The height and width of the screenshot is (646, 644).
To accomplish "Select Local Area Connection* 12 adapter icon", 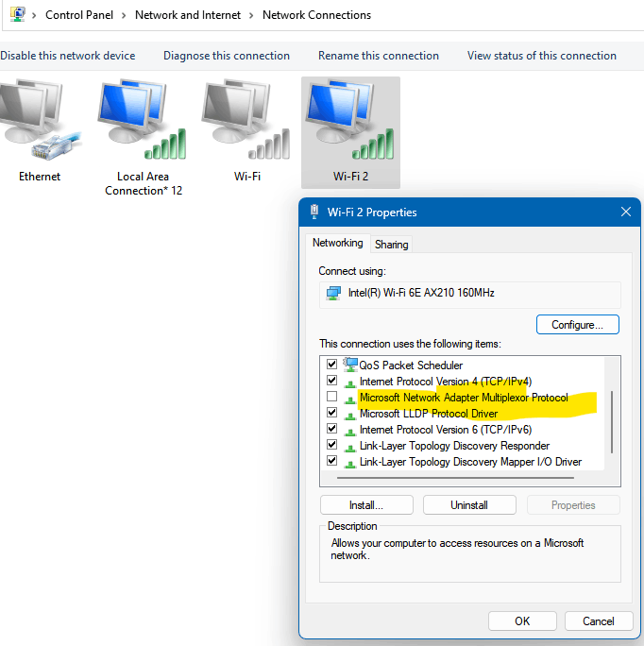I will pos(143,119).
